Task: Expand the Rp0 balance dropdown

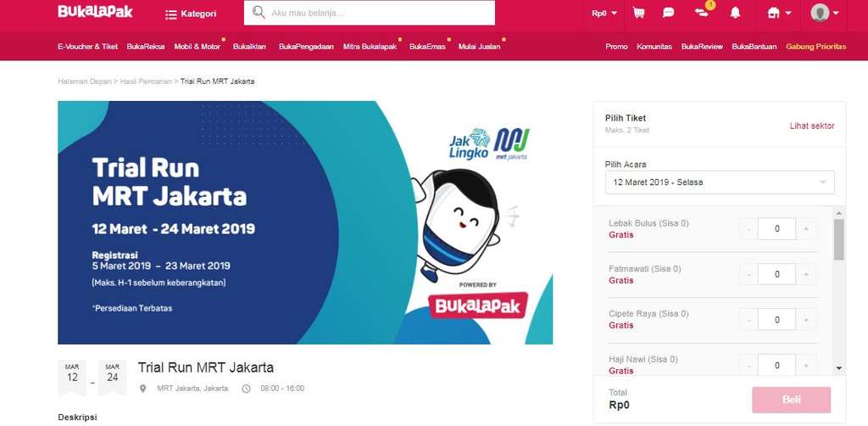Action: coord(604,14)
